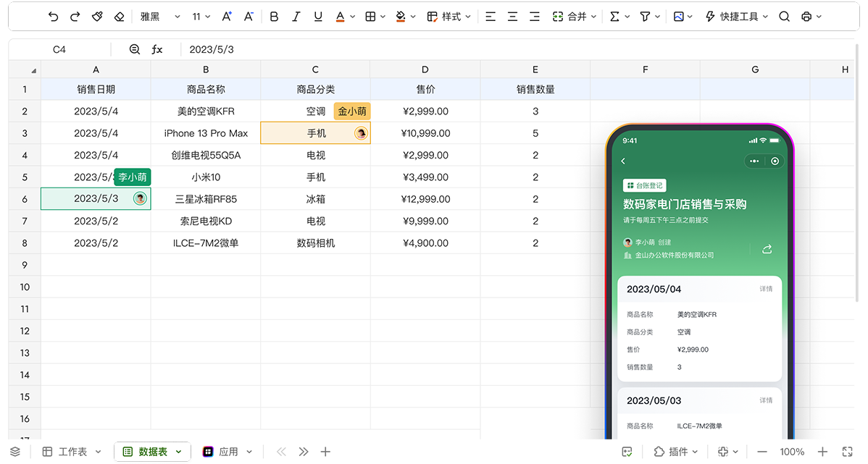Open the 样式 styles menu
This screenshot has width=868, height=464.
click(449, 17)
